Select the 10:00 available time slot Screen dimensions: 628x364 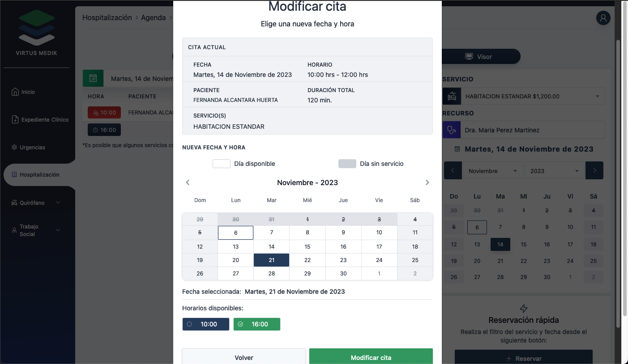tap(206, 324)
